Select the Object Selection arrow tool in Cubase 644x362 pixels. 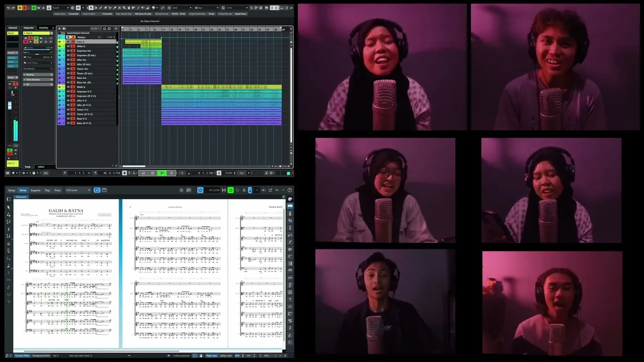(91, 8)
